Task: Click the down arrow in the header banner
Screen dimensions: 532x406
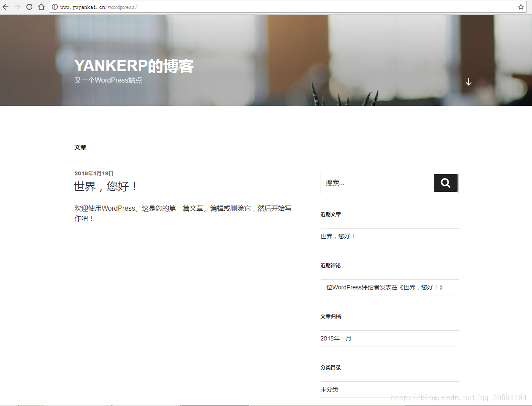Action: click(469, 81)
